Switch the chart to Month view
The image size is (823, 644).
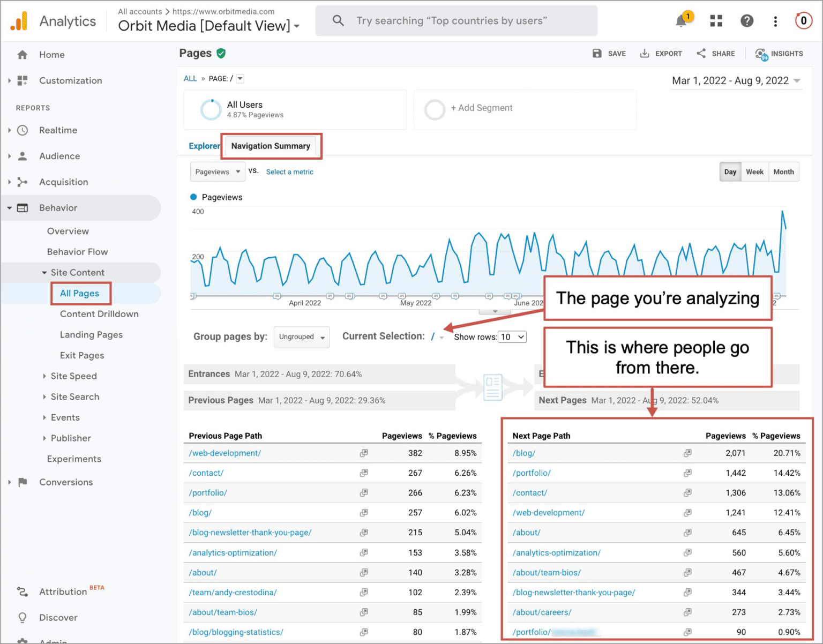pos(783,171)
